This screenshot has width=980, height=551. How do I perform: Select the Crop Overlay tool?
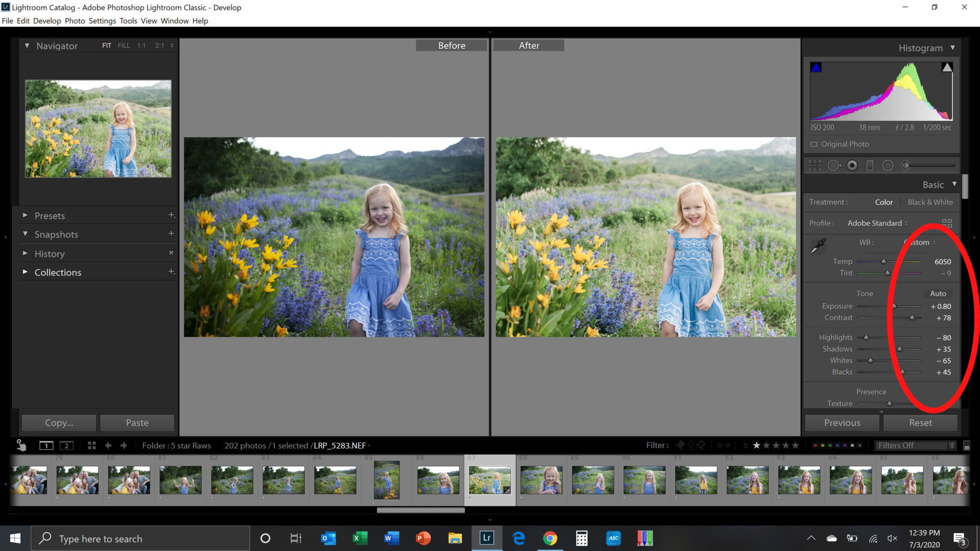(x=814, y=165)
